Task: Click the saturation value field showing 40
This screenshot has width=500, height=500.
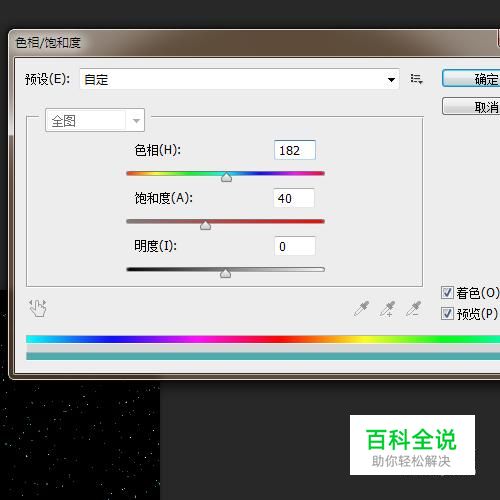Action: (294, 198)
